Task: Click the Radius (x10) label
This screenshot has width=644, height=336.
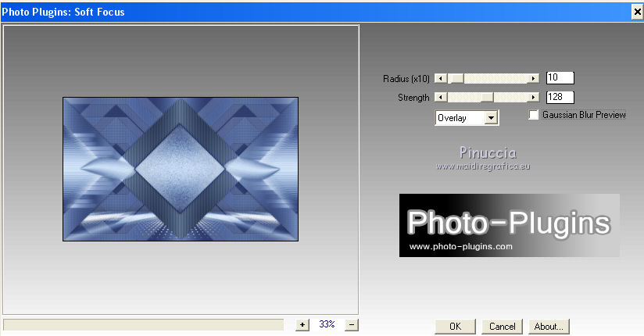Action: [406, 79]
